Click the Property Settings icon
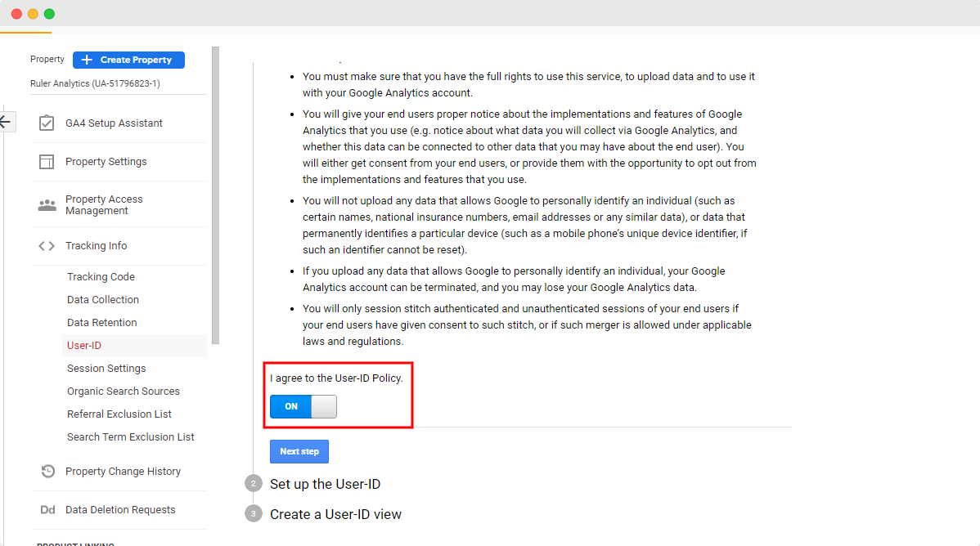 coord(46,161)
